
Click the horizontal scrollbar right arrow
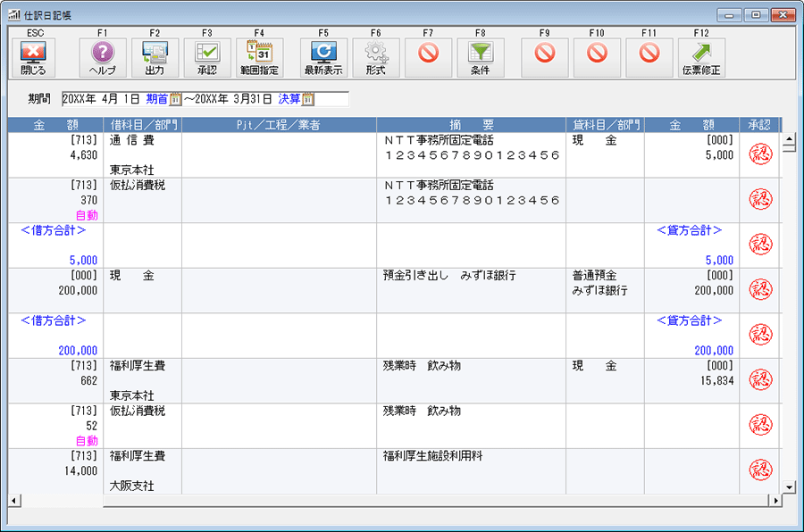click(x=775, y=500)
